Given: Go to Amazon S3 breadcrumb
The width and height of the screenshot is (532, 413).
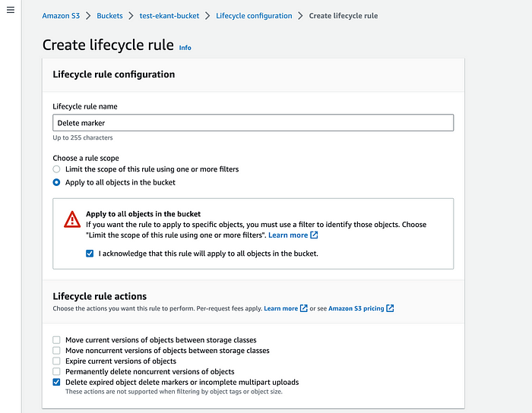Looking at the screenshot, I should click(61, 16).
